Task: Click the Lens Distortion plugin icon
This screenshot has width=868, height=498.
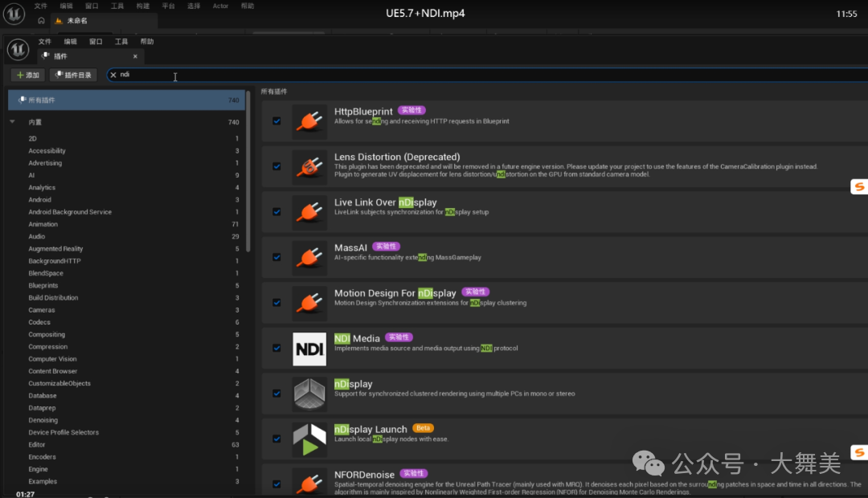Action: click(x=309, y=167)
